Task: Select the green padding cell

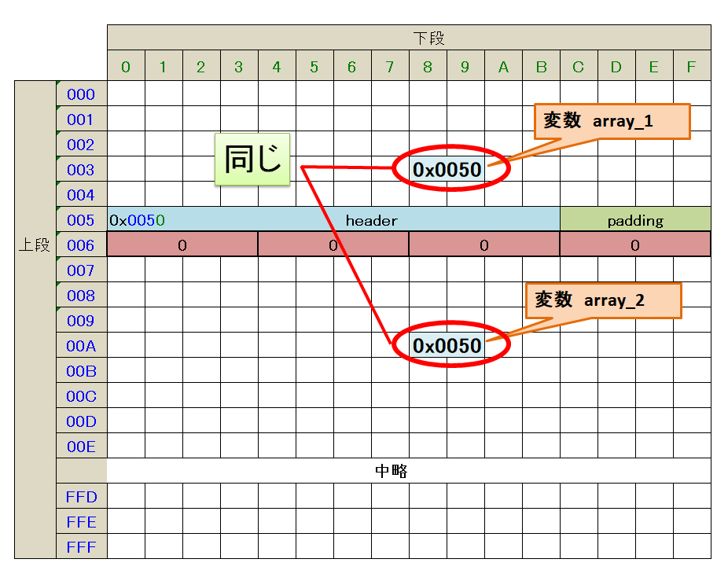Action: [x=634, y=220]
